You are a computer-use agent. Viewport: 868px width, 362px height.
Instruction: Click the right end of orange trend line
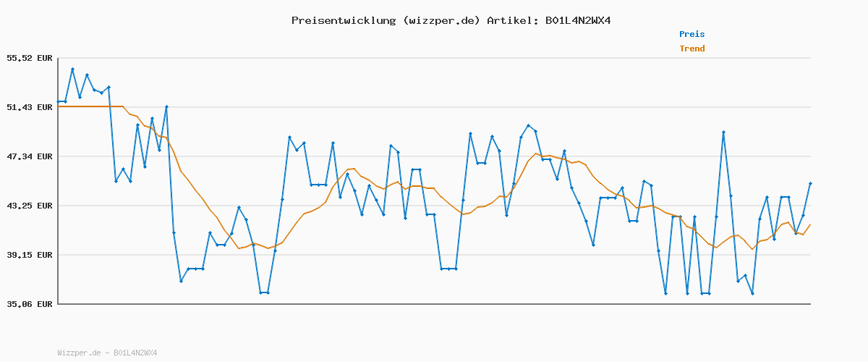pos(810,225)
